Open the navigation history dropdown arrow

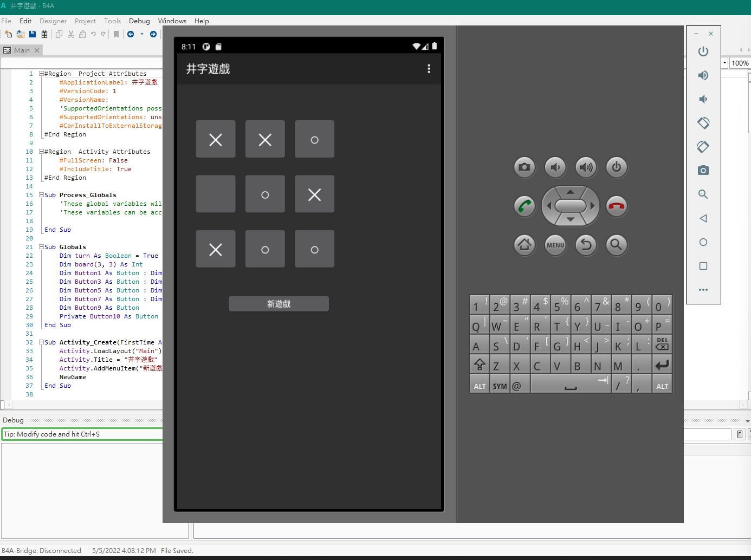142,34
